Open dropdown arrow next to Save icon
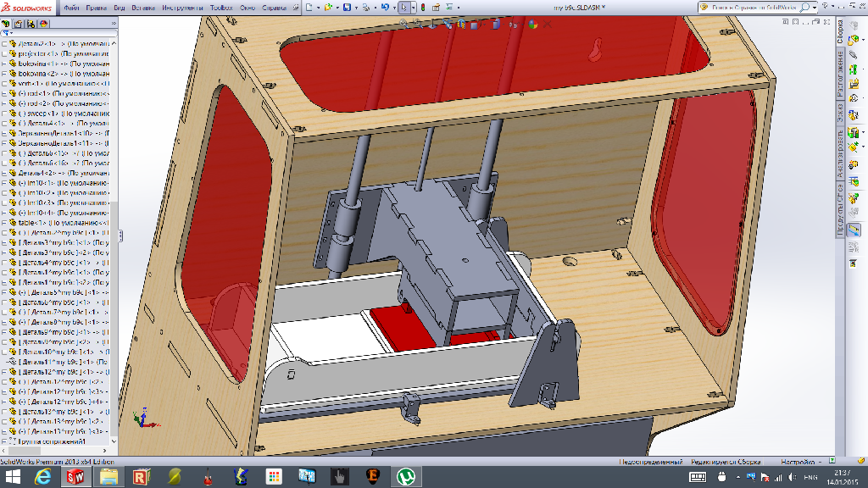The image size is (868, 488). 358,7
